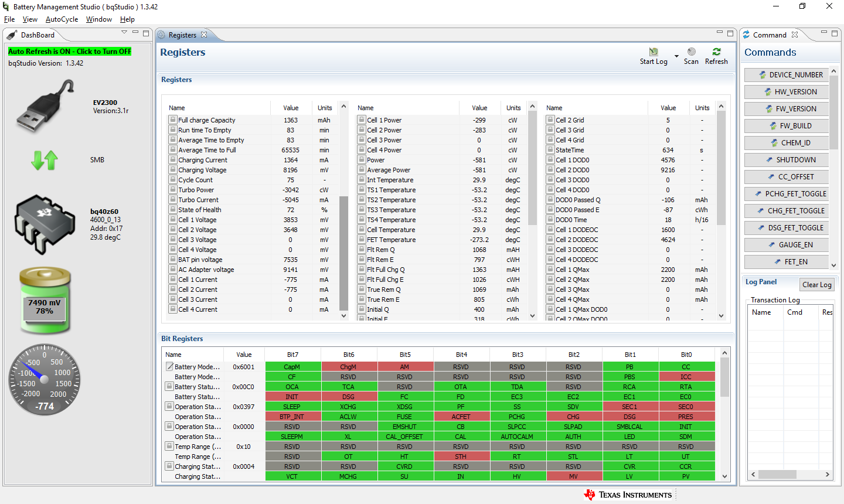Image resolution: width=844 pixels, height=504 pixels.
Task: Minimize the Command panel
Action: point(824,32)
